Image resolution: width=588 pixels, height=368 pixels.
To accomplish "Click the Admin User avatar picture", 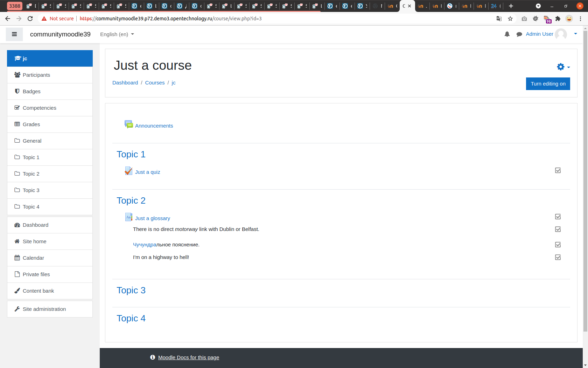I will (561, 34).
